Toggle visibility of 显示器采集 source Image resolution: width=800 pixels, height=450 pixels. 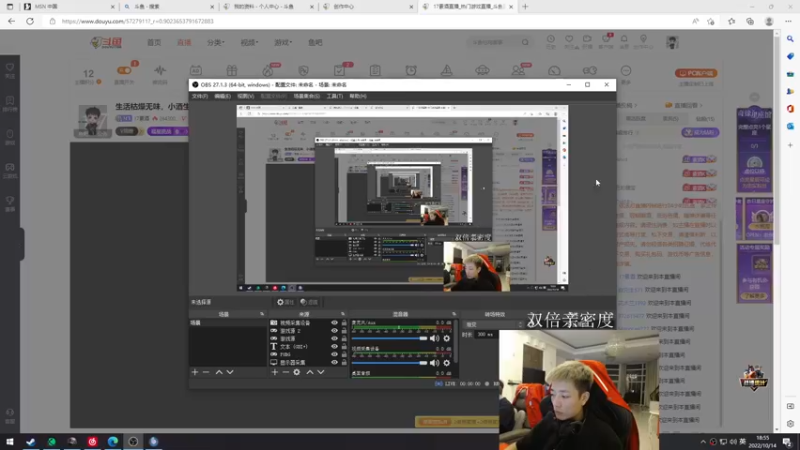point(334,362)
